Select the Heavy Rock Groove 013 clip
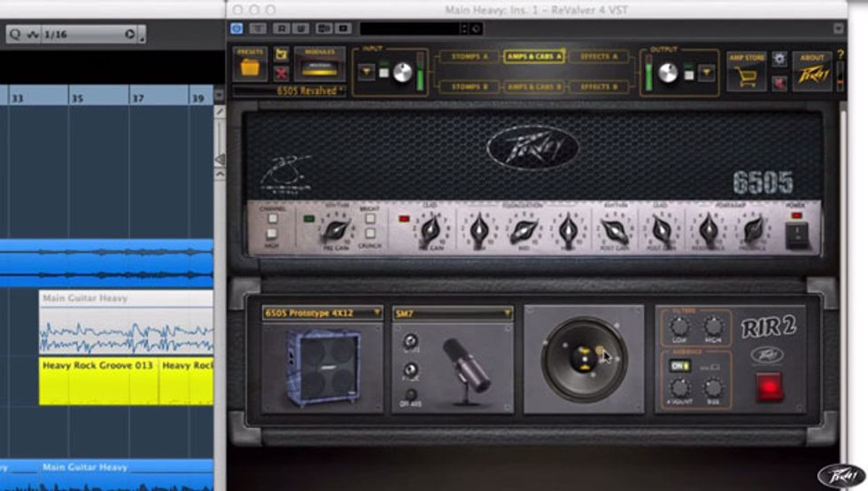Viewport: 868px width, 491px height. pos(97,365)
